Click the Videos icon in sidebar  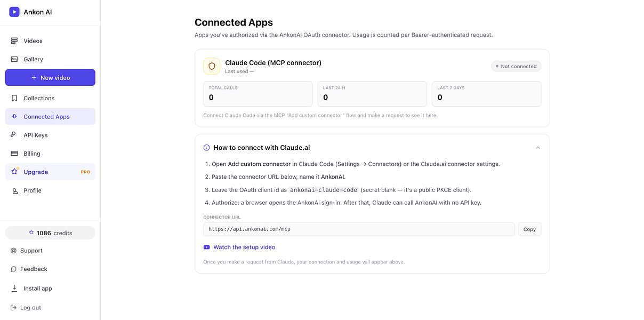click(14, 41)
